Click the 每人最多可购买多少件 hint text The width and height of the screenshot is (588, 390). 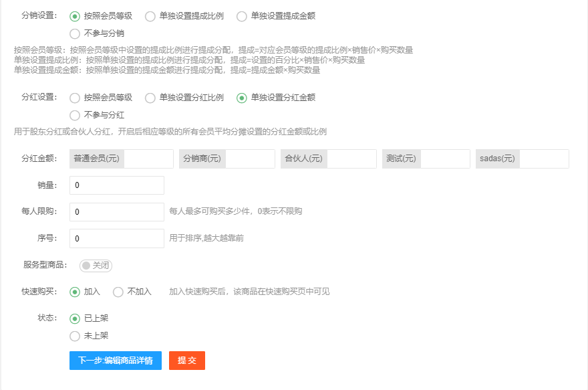coord(235,211)
